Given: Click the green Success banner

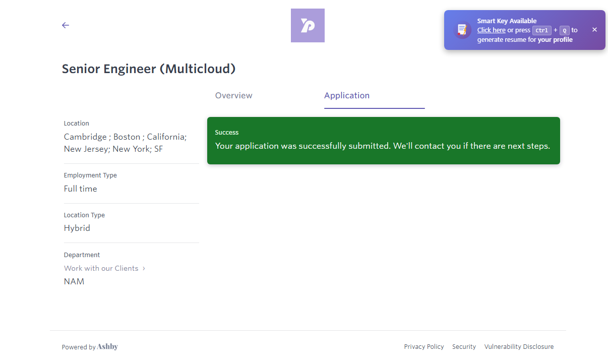Looking at the screenshot, I should (383, 141).
